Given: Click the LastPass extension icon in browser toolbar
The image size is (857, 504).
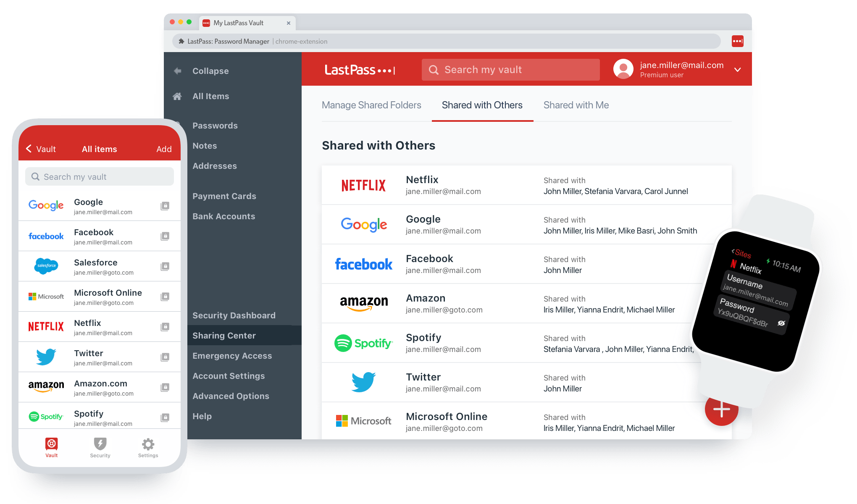Looking at the screenshot, I should point(737,41).
